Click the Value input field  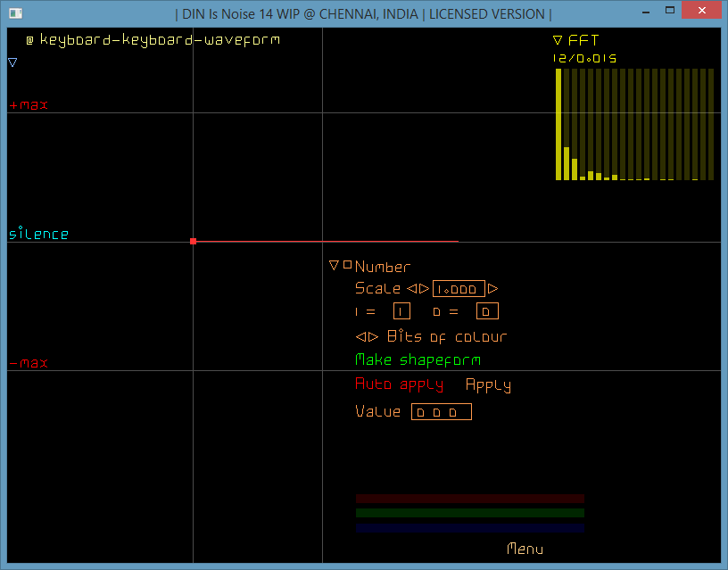click(441, 411)
